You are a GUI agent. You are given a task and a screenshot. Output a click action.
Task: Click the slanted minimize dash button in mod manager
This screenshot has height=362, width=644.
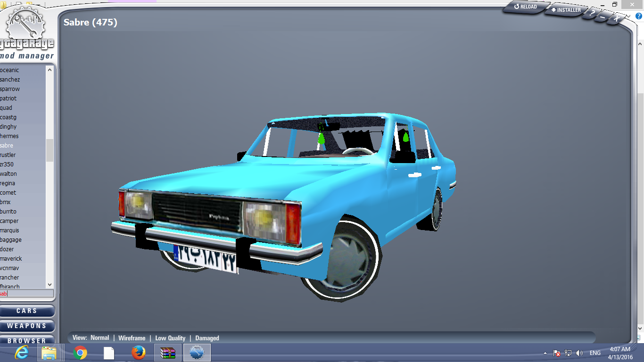click(x=603, y=17)
